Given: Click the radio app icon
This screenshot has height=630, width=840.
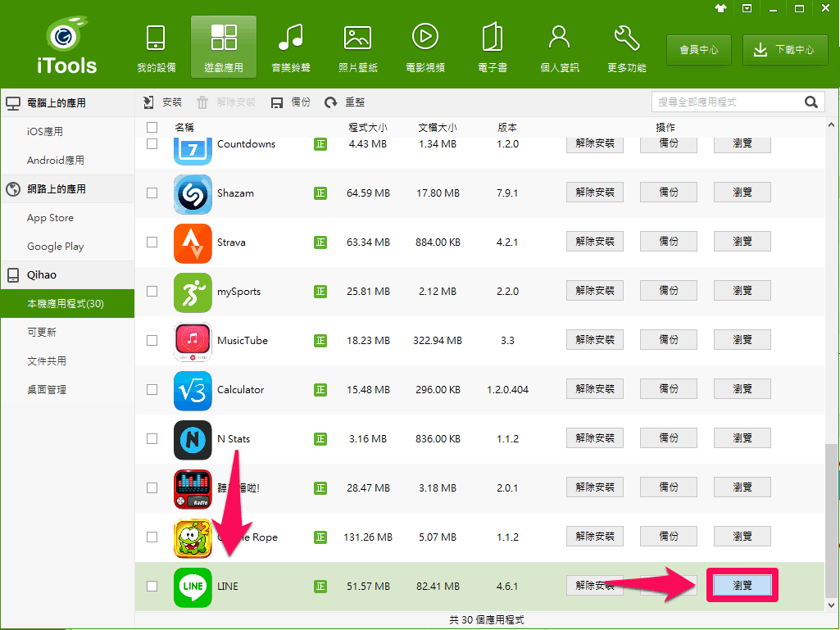Looking at the screenshot, I should (193, 488).
